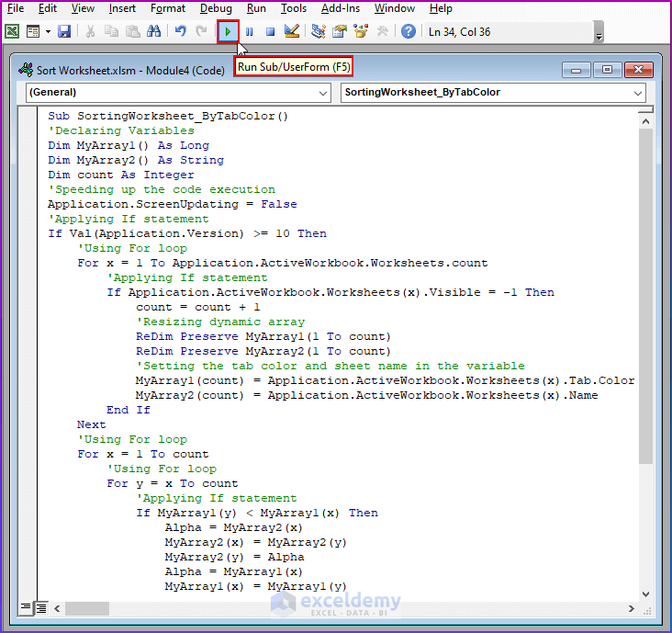This screenshot has height=633, width=672.
Task: Open the Debug menu
Action: point(216,8)
